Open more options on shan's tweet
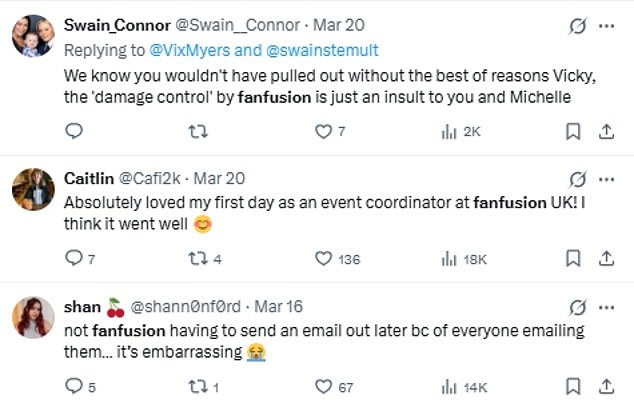Viewport: 634px width, 407px height. click(607, 307)
